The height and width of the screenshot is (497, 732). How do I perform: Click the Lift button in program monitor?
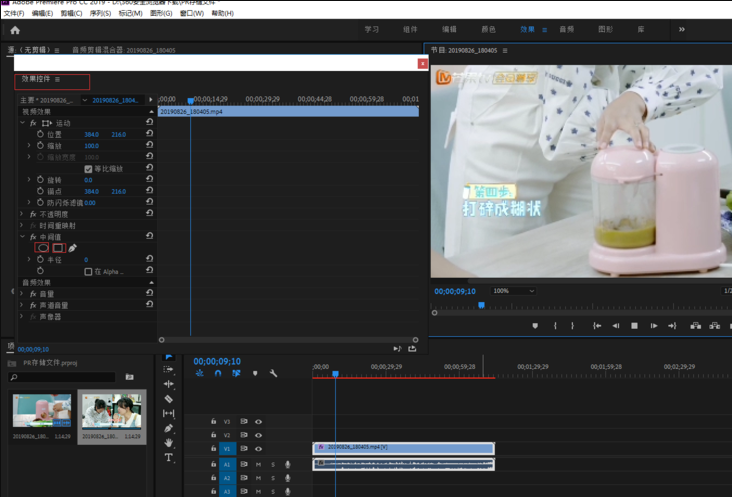coord(696,326)
